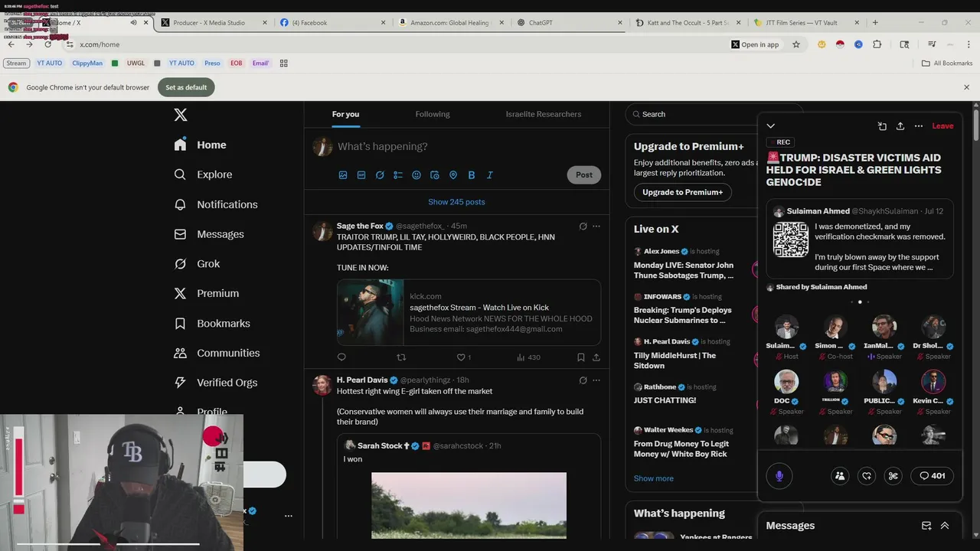Image resolution: width=980 pixels, height=551 pixels.
Task: Open Verified Orgs in the sidebar
Action: [x=215, y=383]
